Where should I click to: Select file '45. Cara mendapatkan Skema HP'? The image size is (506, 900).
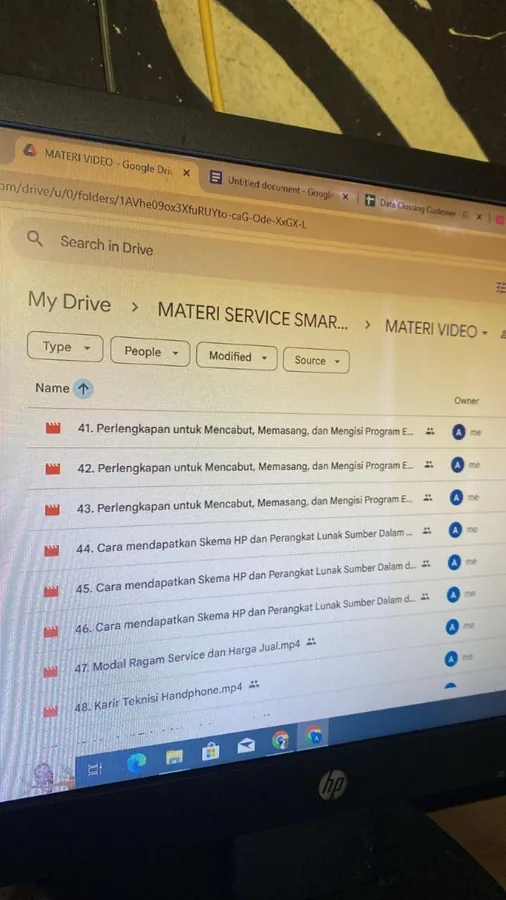point(246,579)
